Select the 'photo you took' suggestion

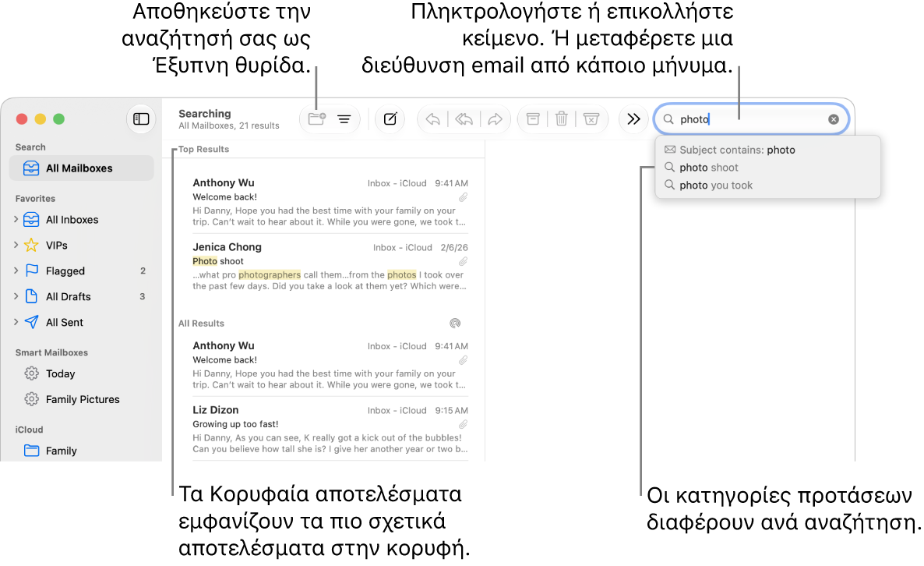click(x=768, y=185)
